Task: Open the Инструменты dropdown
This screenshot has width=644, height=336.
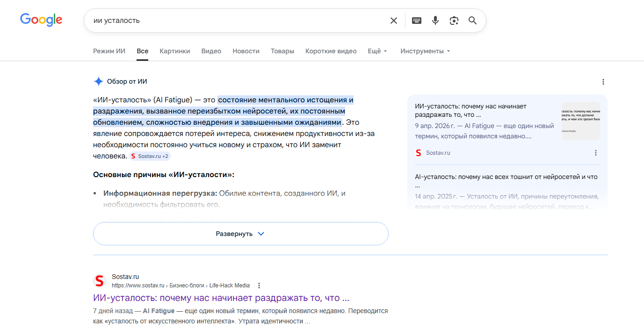Action: (425, 51)
